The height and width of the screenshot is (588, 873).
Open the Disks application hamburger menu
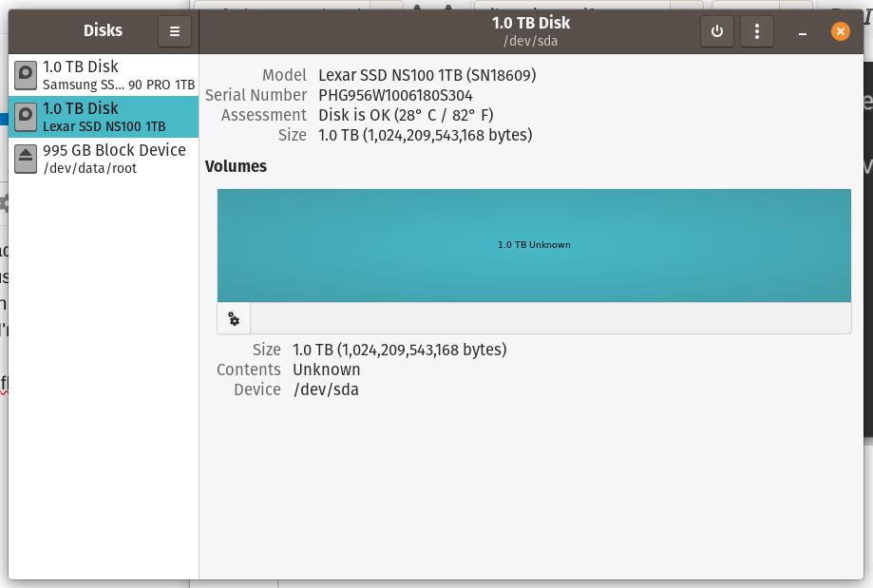[x=174, y=31]
